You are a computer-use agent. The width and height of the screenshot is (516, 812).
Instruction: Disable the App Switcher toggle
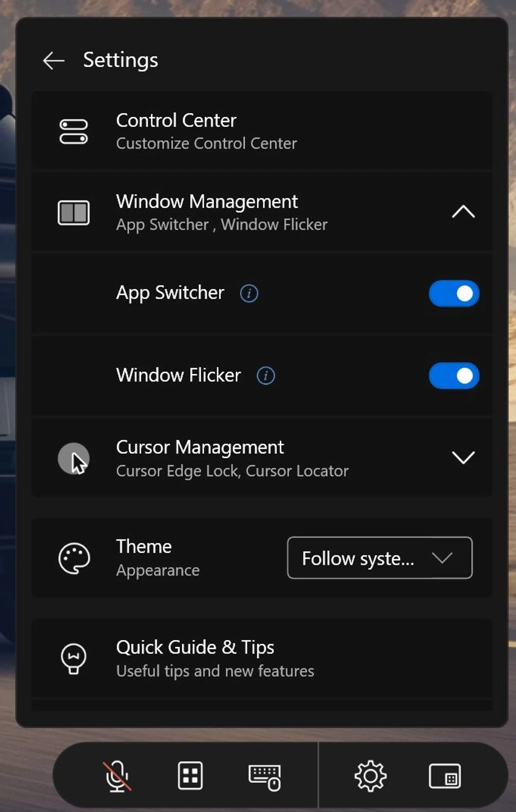[454, 293]
